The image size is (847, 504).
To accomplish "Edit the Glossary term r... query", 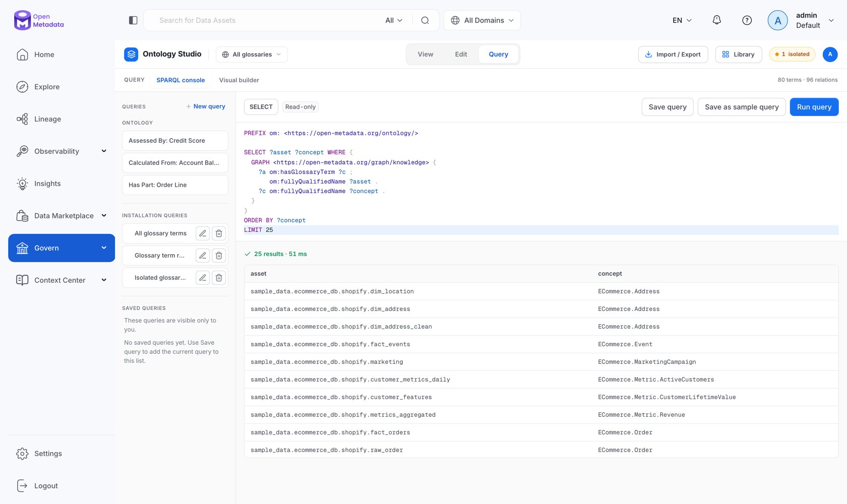I will (203, 256).
